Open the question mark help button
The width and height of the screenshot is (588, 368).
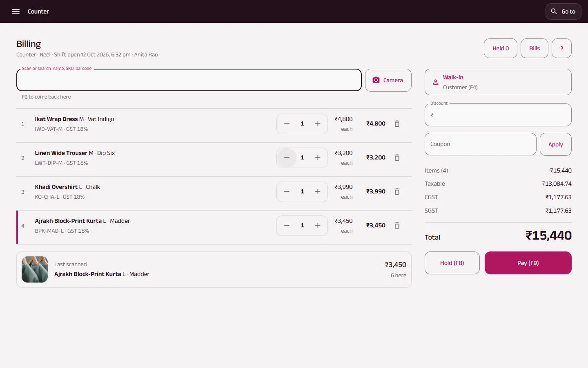561,48
